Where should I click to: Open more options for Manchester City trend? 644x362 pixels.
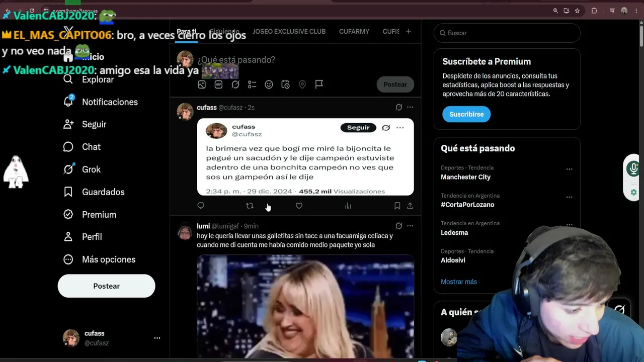569,169
